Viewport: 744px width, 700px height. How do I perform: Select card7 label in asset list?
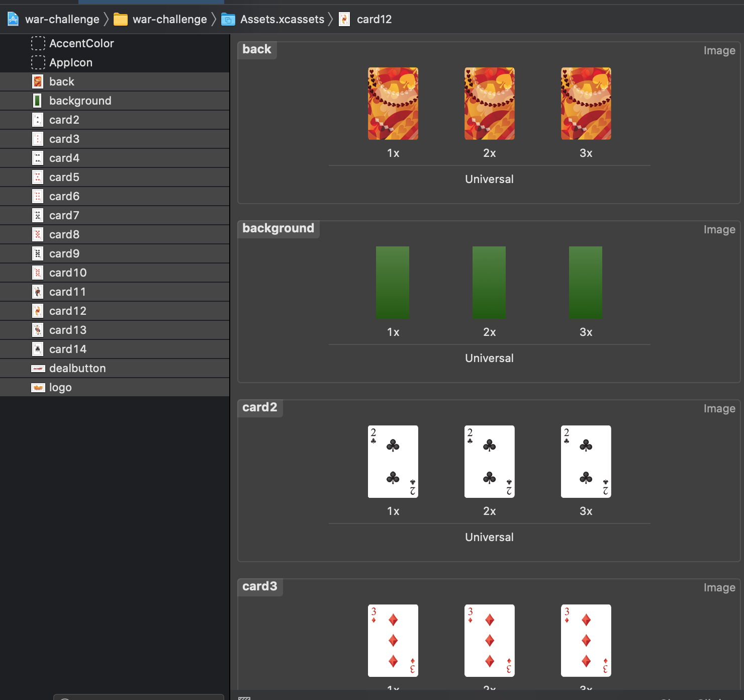tap(64, 215)
